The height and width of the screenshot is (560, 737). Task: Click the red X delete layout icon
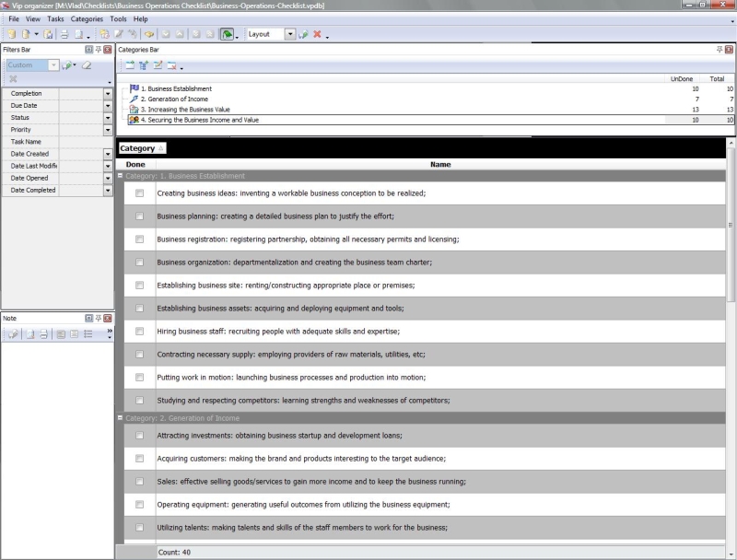(317, 34)
